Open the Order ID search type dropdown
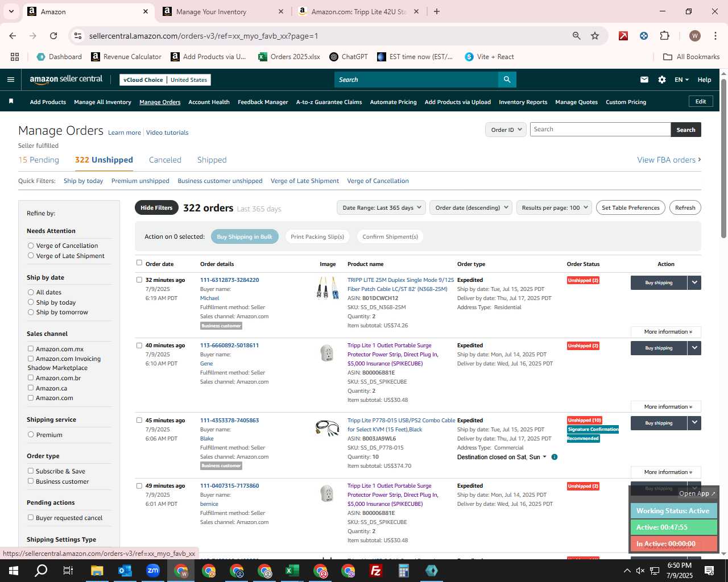 point(506,130)
